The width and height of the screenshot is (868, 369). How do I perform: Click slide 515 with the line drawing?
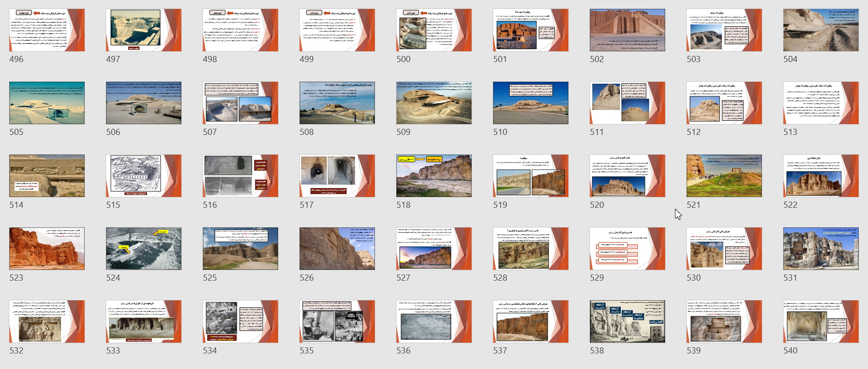pos(144,176)
